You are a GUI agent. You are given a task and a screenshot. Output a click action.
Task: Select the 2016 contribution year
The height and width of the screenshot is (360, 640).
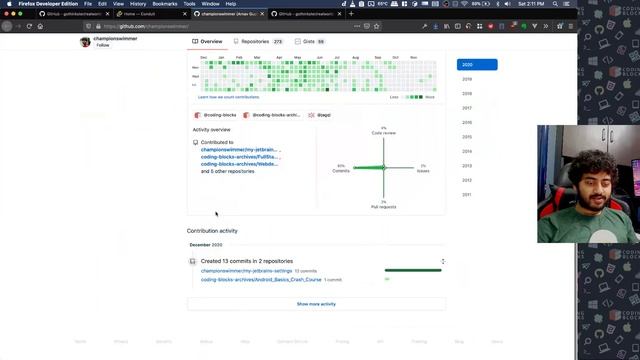pyautogui.click(x=467, y=122)
